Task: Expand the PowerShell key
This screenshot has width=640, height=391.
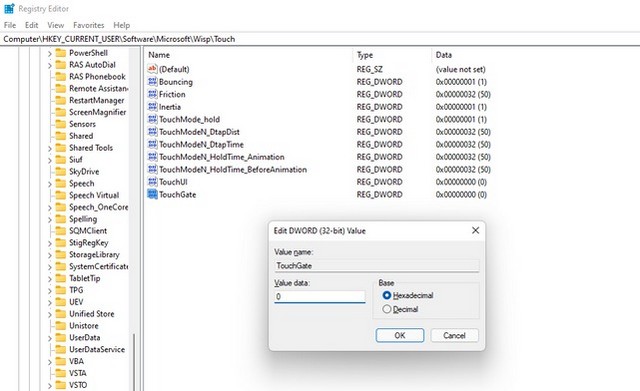Action: pos(49,53)
